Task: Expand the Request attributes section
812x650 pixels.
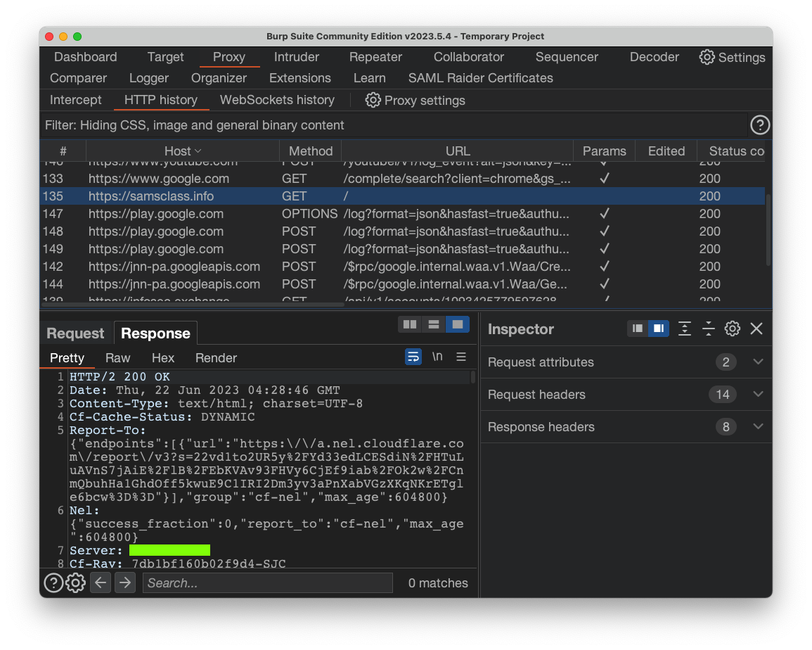Action: (x=757, y=362)
